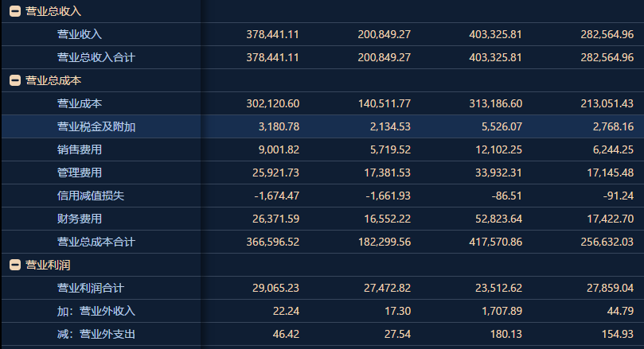Click the 417,570.86 total cost cell
The width and height of the screenshot is (644, 349).
click(x=496, y=242)
